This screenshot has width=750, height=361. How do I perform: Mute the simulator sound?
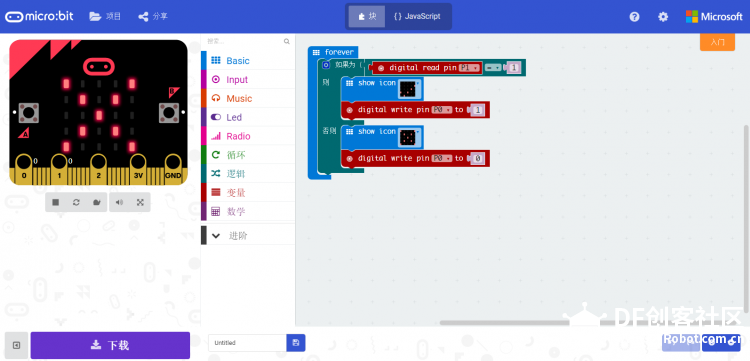[119, 202]
